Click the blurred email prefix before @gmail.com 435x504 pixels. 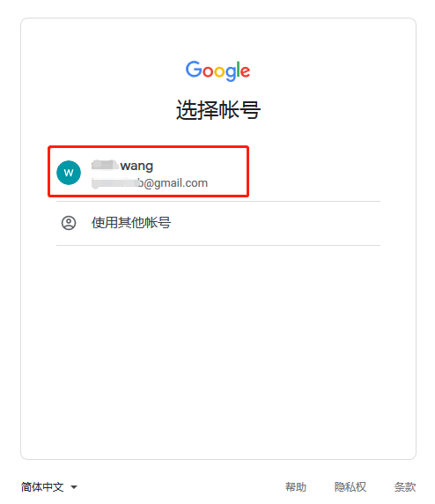(115, 183)
